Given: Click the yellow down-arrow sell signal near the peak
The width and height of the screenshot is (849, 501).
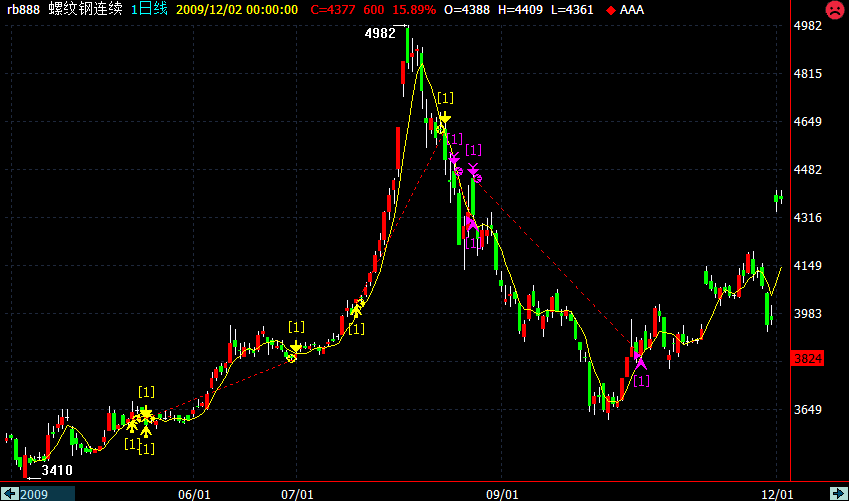Looking at the screenshot, I should pos(445,118).
